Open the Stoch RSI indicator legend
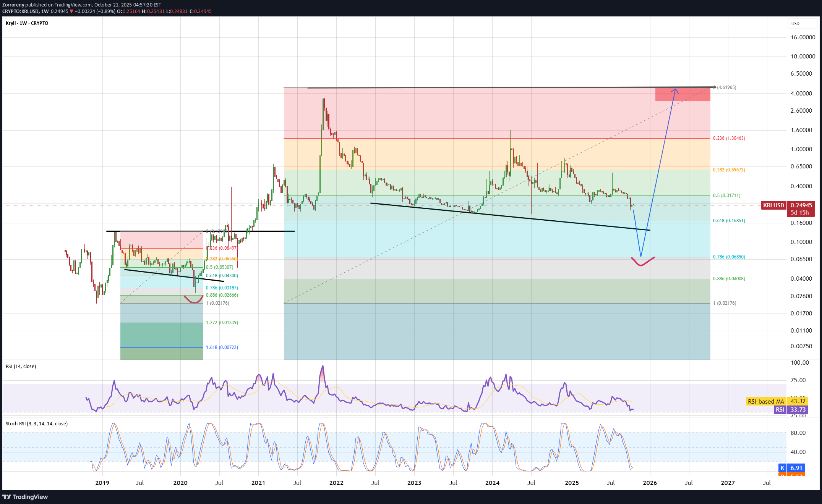 tap(37, 424)
